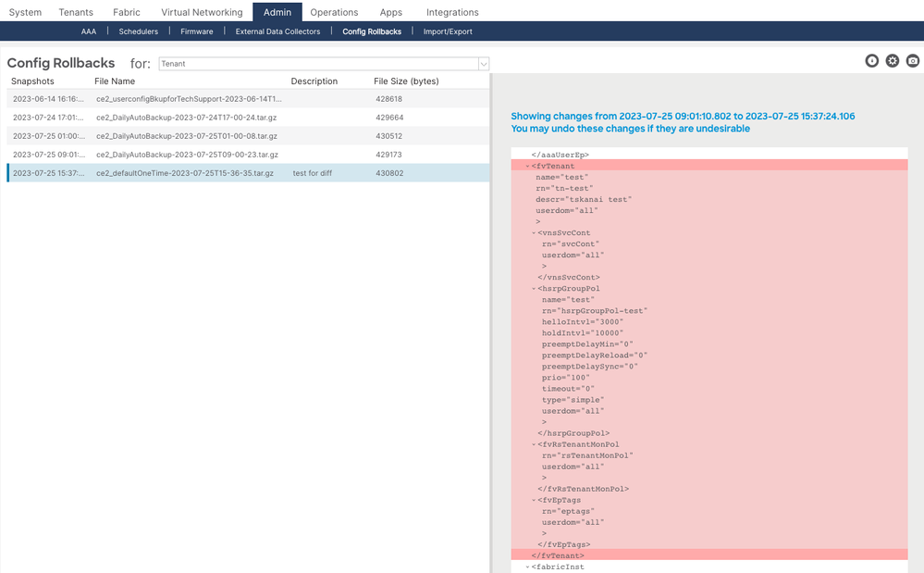The width and height of the screenshot is (924, 573).
Task: Click the Tenant selection field
Action: (324, 64)
